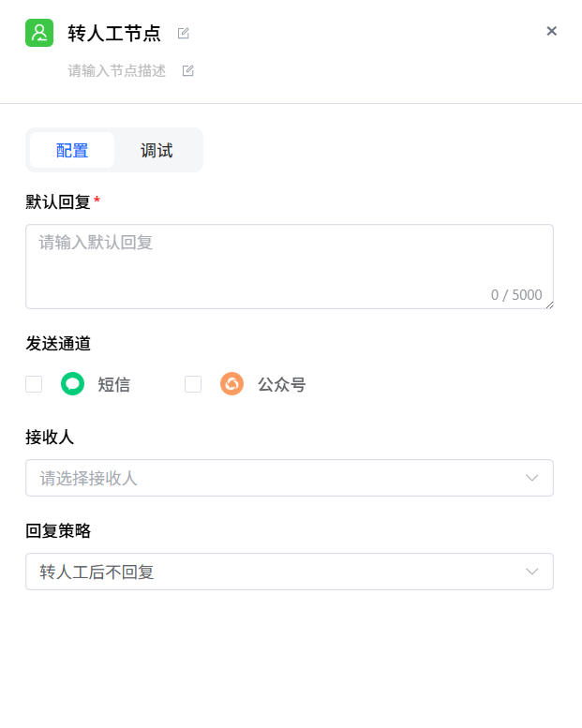The image size is (582, 728).
Task: Tick the 公众号 checkbox
Action: click(193, 384)
